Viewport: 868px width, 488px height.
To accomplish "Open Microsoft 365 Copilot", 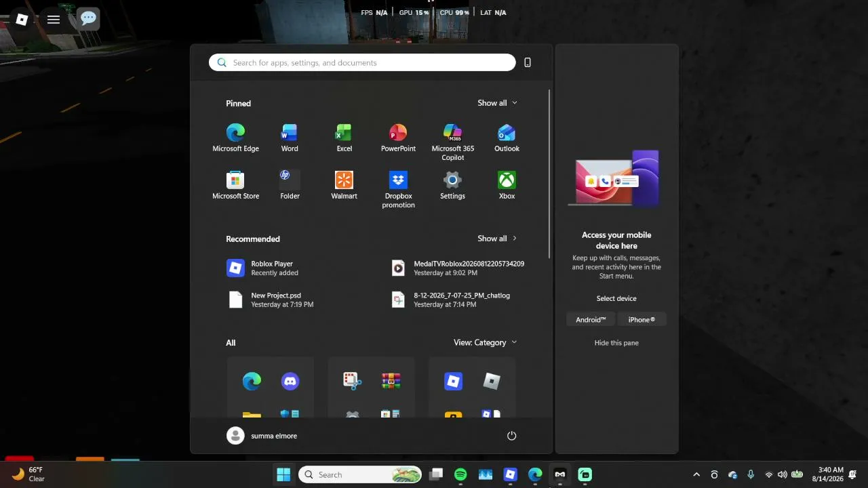I will pos(452,142).
